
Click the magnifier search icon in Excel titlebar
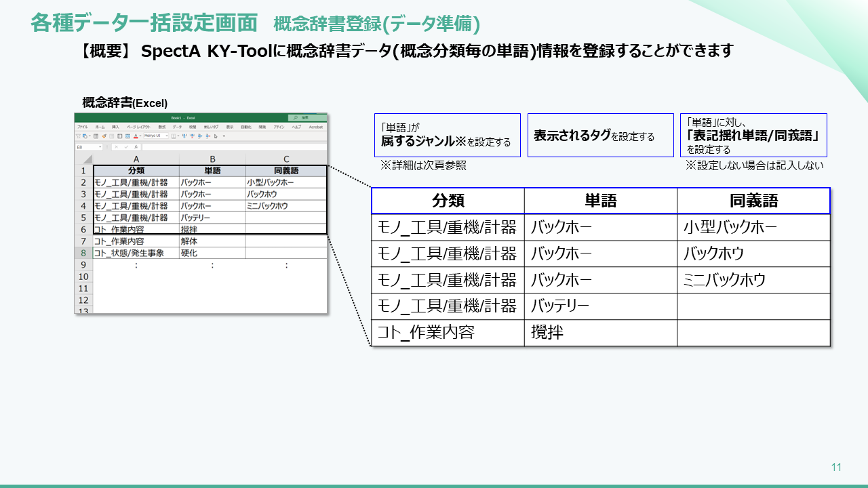point(295,117)
